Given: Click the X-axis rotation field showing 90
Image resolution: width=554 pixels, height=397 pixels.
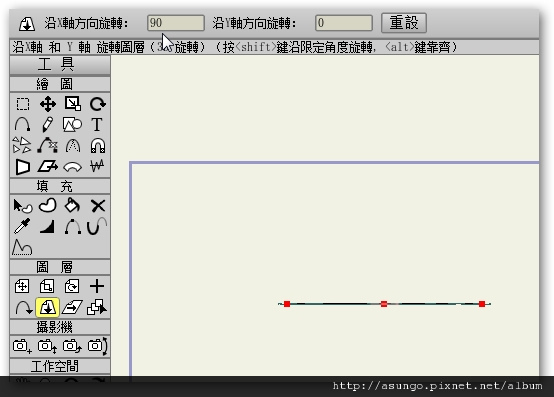Looking at the screenshot, I should (x=176, y=23).
